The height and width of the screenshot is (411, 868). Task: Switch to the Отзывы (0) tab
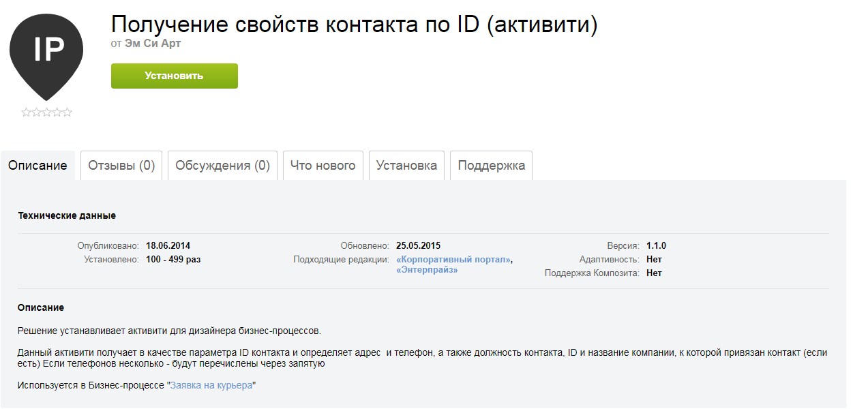(x=121, y=165)
